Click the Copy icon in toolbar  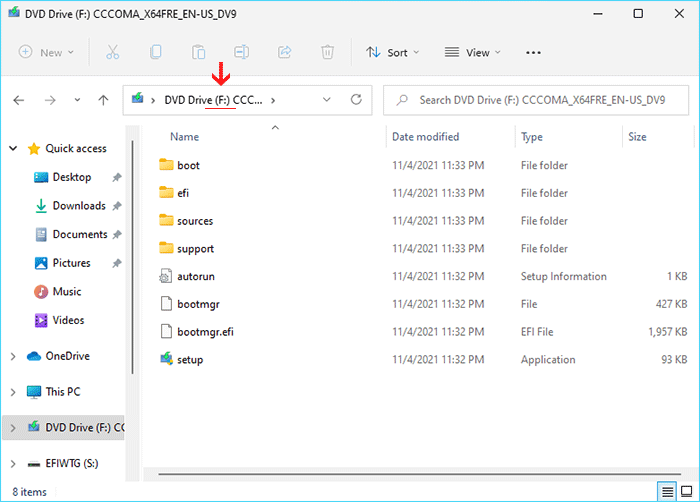click(156, 52)
